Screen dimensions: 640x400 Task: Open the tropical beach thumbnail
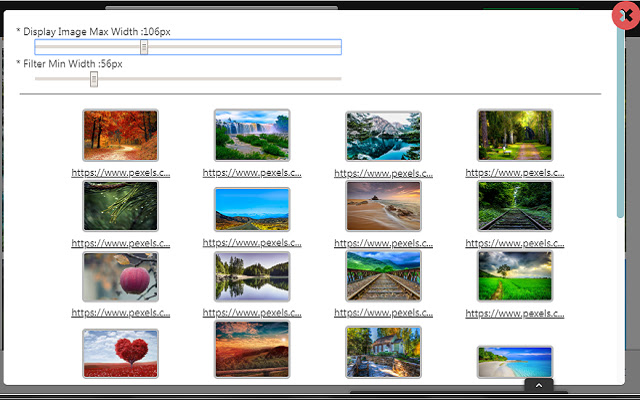tap(514, 362)
